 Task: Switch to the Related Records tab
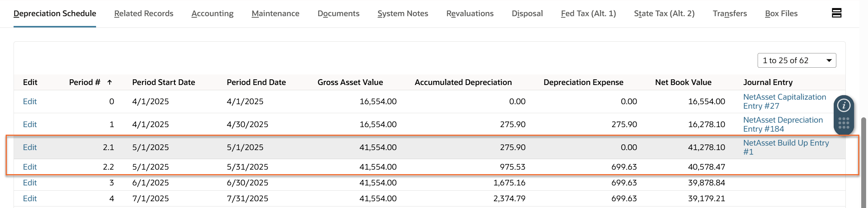click(144, 14)
